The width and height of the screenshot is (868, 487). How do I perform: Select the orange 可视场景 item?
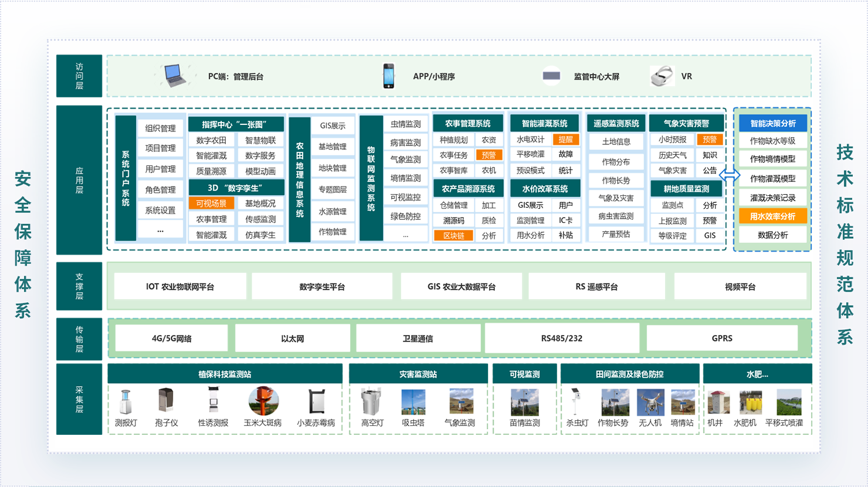pos(211,204)
